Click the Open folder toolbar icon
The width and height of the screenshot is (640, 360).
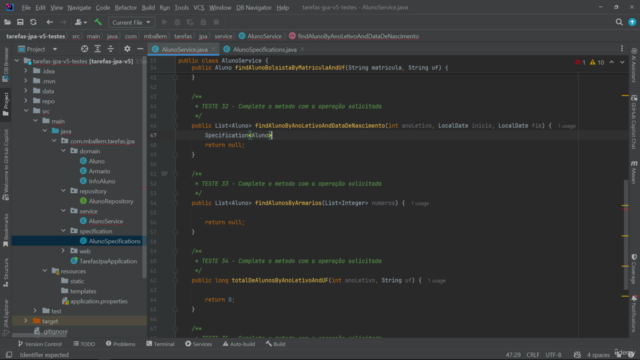click(x=7, y=22)
